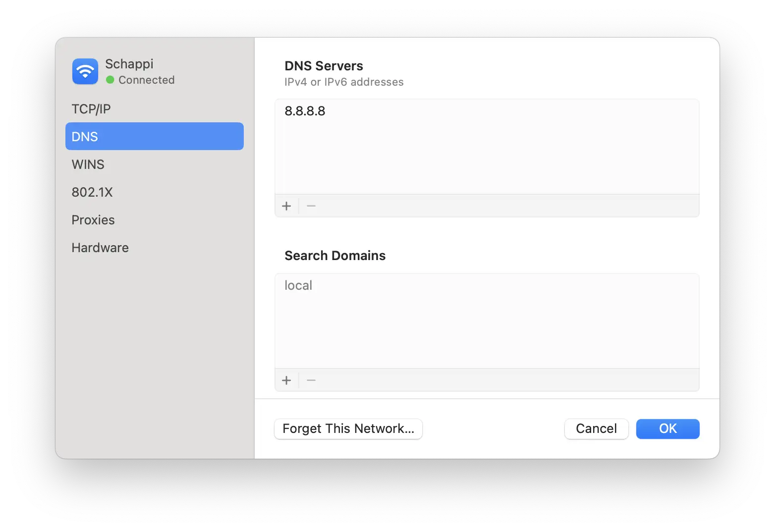Click the Search Domains heading
The width and height of the screenshot is (775, 532).
pos(335,256)
